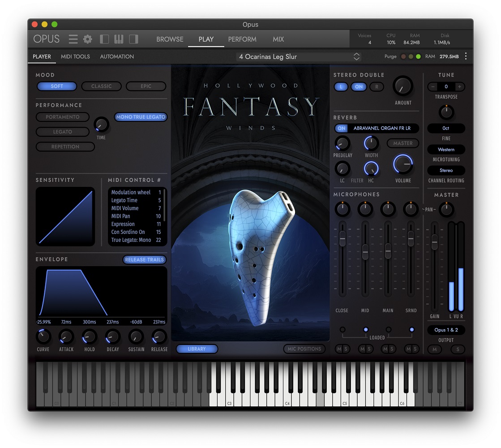Enable Legato performance mode
Screen dimensions: 501x448
click(x=63, y=132)
